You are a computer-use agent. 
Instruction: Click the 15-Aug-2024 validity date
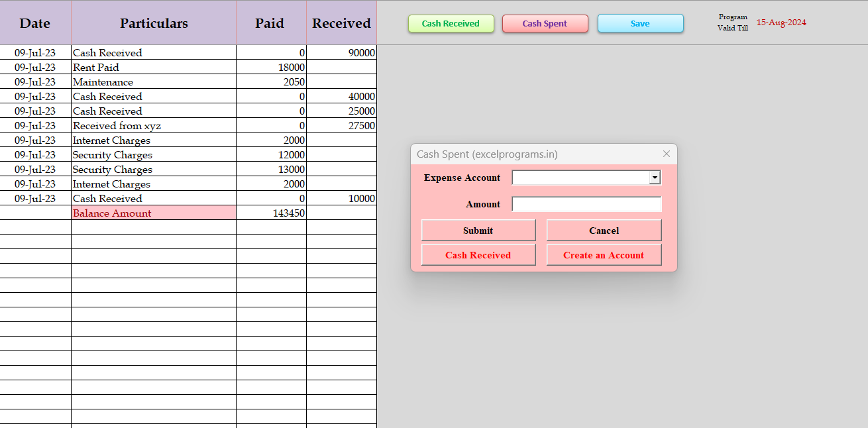coord(781,23)
